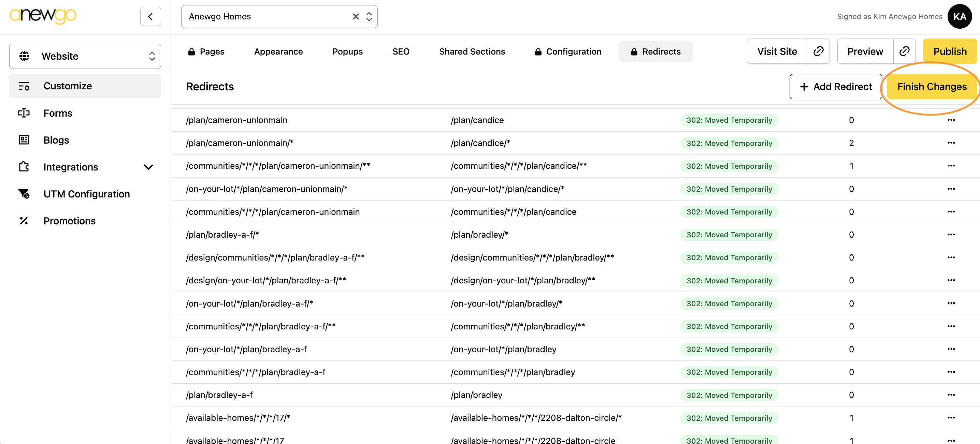
Task: Open the Blogs sidebar section
Action: pyautogui.click(x=56, y=140)
